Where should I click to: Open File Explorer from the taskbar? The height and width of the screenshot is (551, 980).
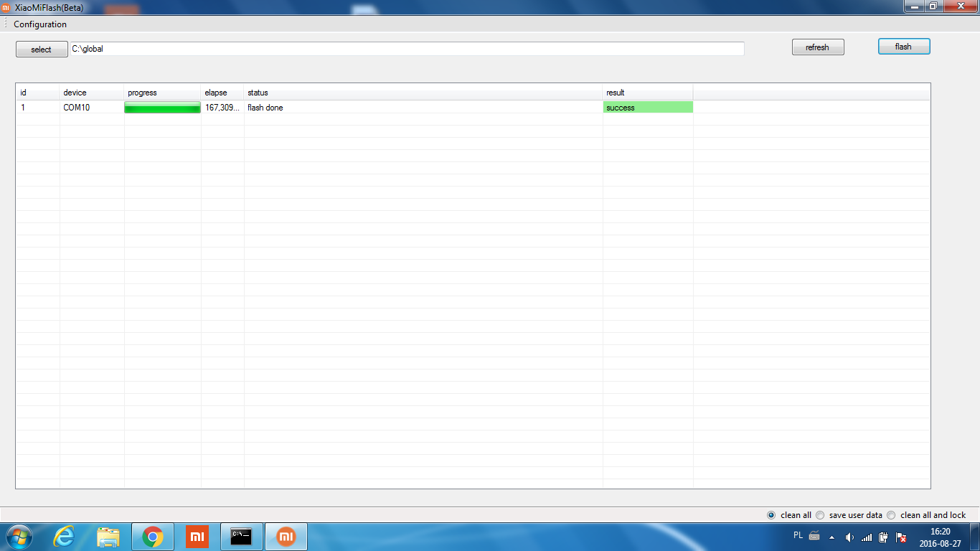108,537
